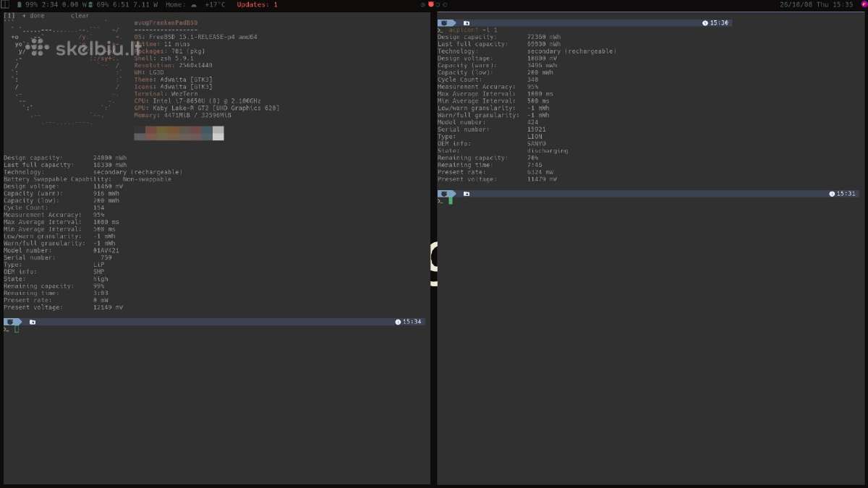
Task: Click the "Cycle Count: 348" row
Action: click(488, 80)
